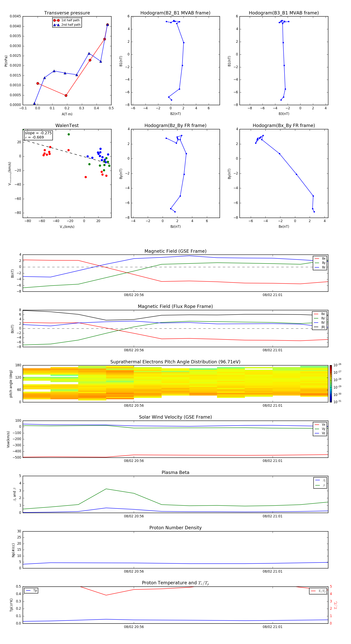351x644 pixels.
Task: Click '08/02 20:56' tick under the GSE magnetic field plot
Action: (x=134, y=295)
